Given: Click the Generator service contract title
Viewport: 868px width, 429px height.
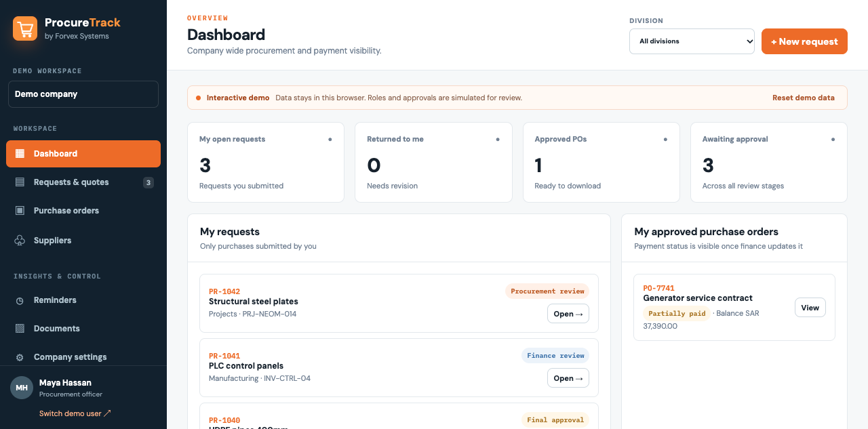Looking at the screenshot, I should click(698, 298).
